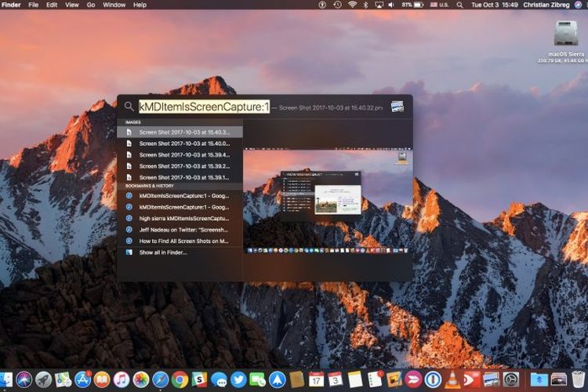Viewport: 588px width, 392px height.
Task: Open the calendar icon showing 3
Action: click(336, 380)
